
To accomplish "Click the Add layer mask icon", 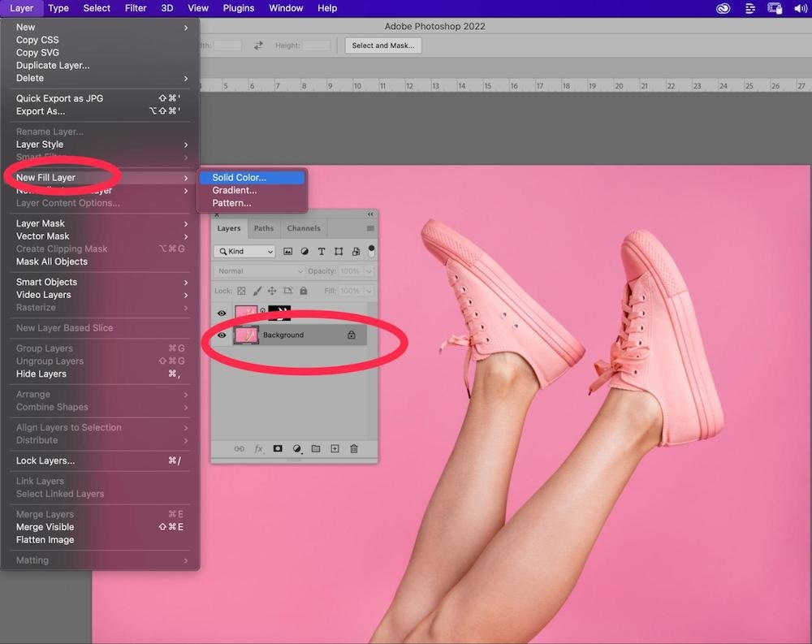I will pyautogui.click(x=278, y=448).
